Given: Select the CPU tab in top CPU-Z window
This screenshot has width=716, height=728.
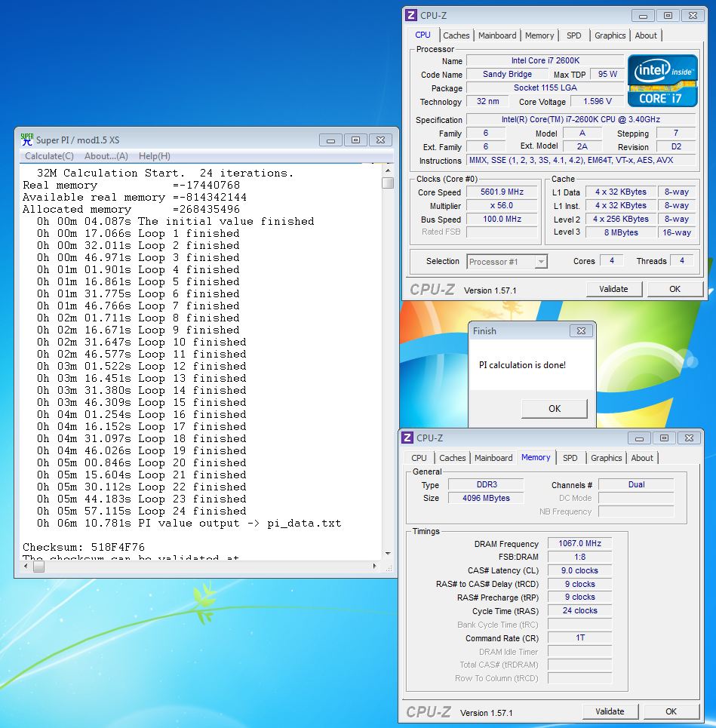Looking at the screenshot, I should coord(423,35).
